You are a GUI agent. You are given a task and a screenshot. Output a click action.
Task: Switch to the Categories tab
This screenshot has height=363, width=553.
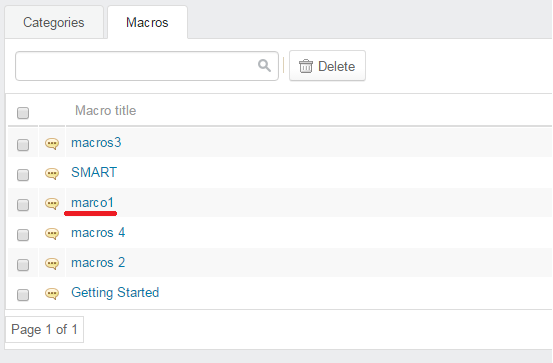click(x=54, y=23)
